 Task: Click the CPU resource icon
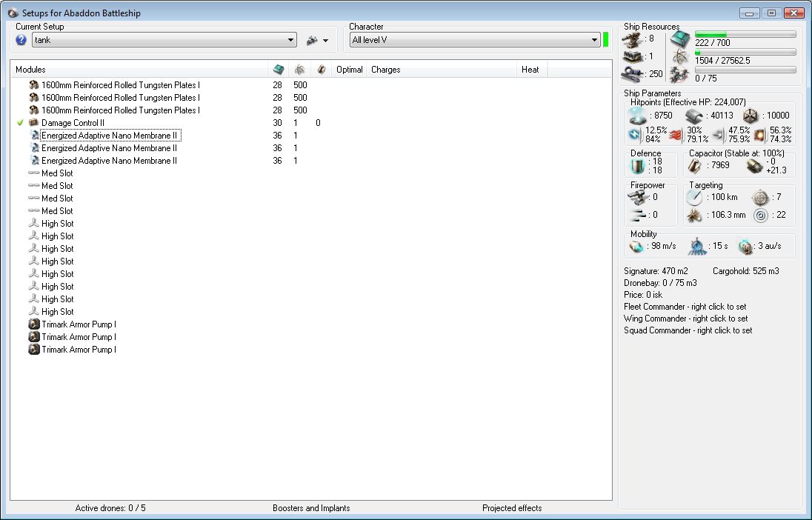pos(680,39)
